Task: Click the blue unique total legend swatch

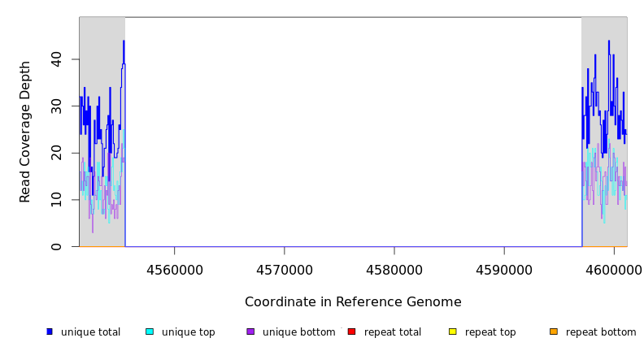Action: (50, 331)
